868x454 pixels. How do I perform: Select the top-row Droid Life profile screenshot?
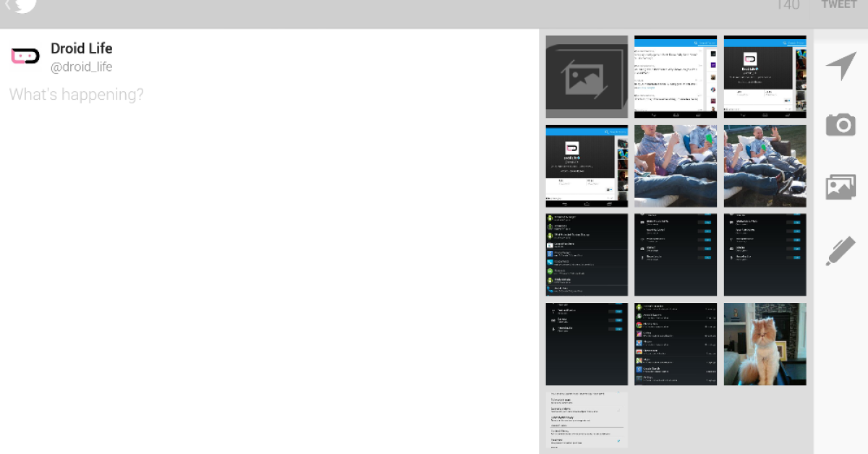(x=765, y=77)
